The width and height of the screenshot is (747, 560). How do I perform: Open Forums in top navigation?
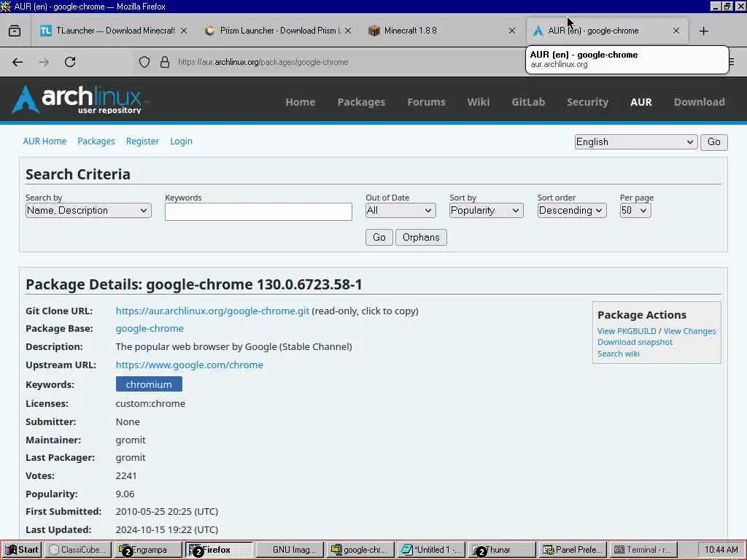(426, 102)
